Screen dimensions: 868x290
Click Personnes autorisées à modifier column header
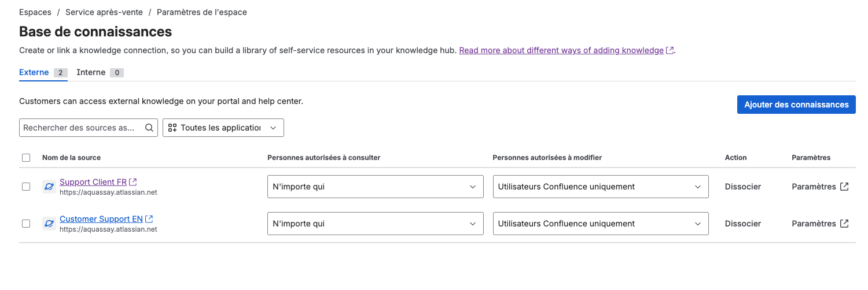[547, 158]
